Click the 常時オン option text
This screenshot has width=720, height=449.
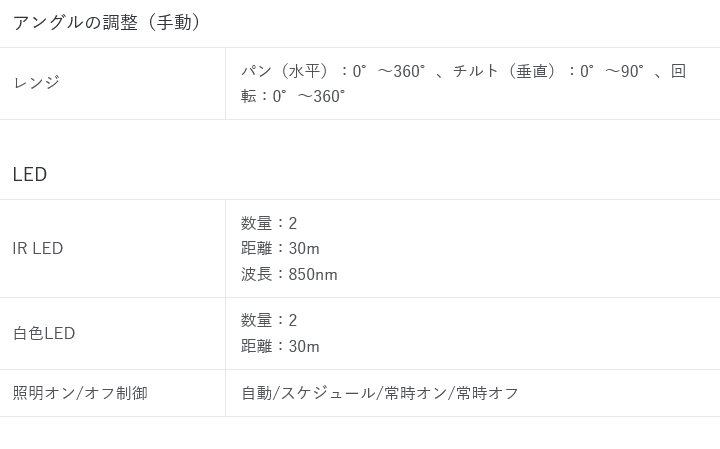[415, 393]
